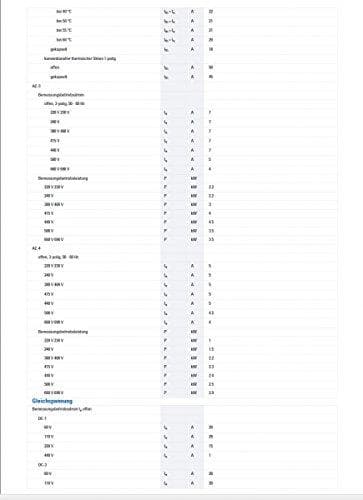Viewport: 363px width, 500px height.
Task: Click the 400 V row under DC-1
Action: click(x=182, y=455)
